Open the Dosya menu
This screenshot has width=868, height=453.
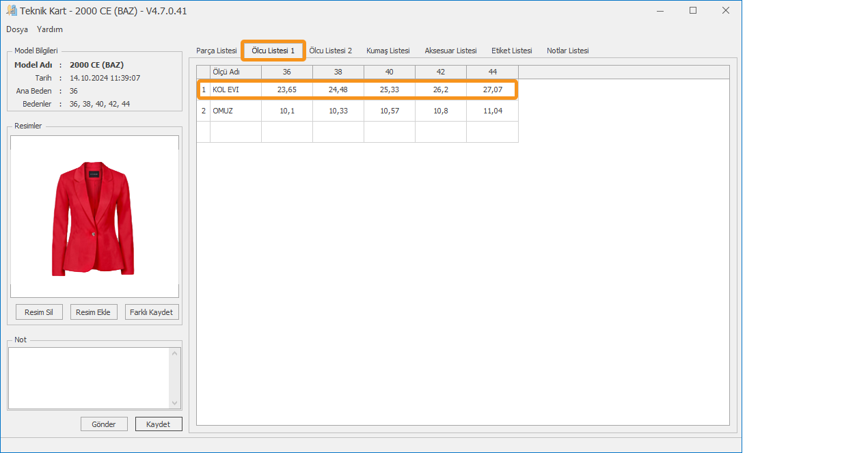17,29
